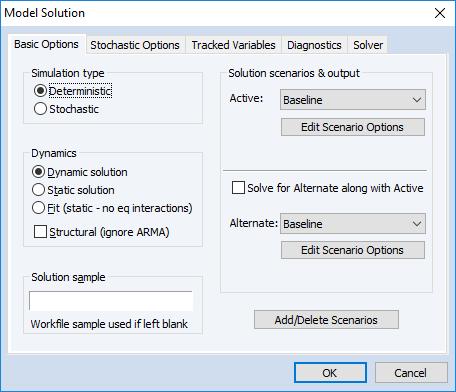
Task: Open the Alternate scenario dropdown
Action: pyautogui.click(x=353, y=224)
